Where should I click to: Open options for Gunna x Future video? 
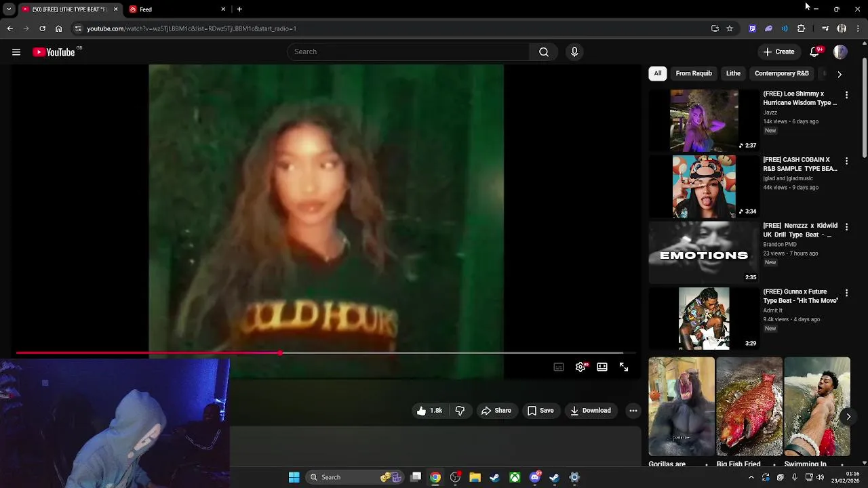[846, 293]
